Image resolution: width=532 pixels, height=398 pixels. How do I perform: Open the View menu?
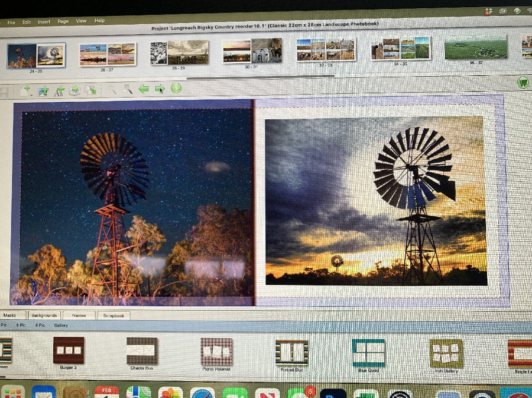pos(81,21)
